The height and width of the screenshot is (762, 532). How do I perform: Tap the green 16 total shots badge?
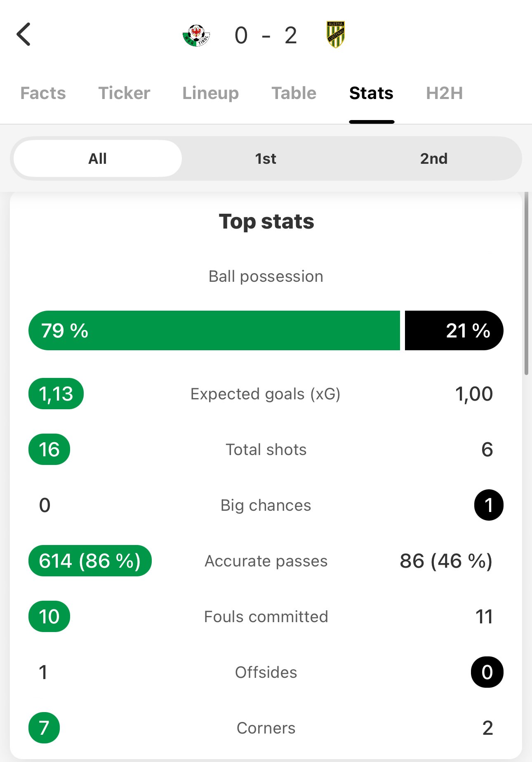coord(49,449)
